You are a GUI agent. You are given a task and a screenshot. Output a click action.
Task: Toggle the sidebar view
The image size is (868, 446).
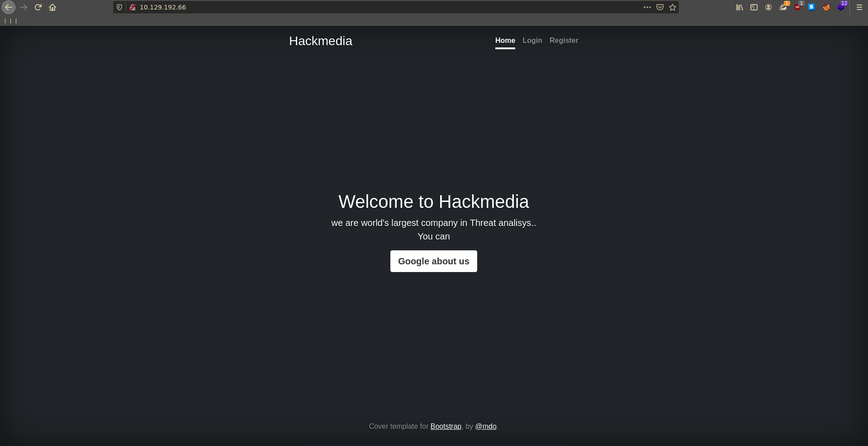[x=754, y=7]
